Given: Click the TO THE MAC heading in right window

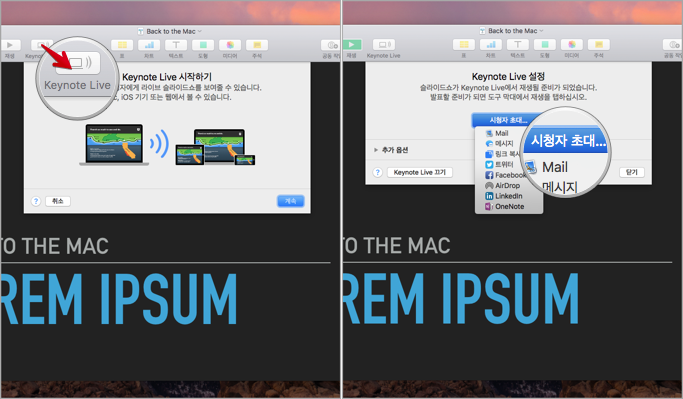Looking at the screenshot, I should [x=397, y=246].
